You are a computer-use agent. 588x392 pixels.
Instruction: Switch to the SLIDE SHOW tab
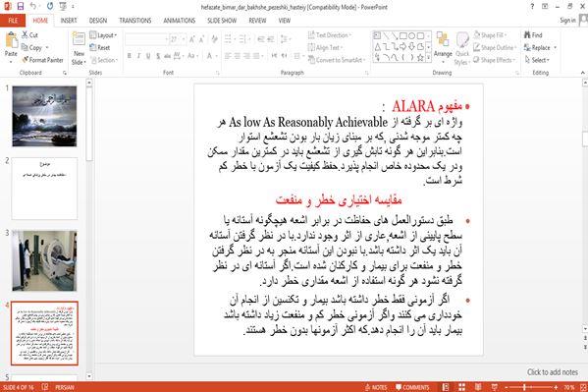point(222,21)
